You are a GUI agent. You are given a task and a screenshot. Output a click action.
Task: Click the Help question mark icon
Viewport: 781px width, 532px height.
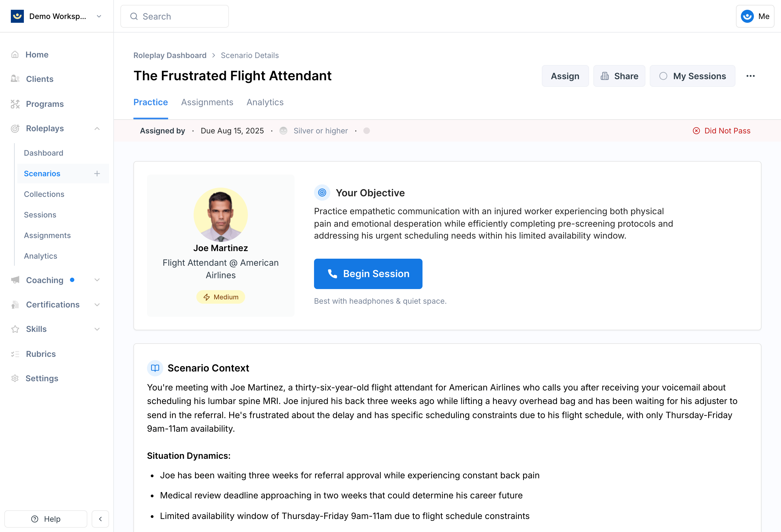[35, 519]
